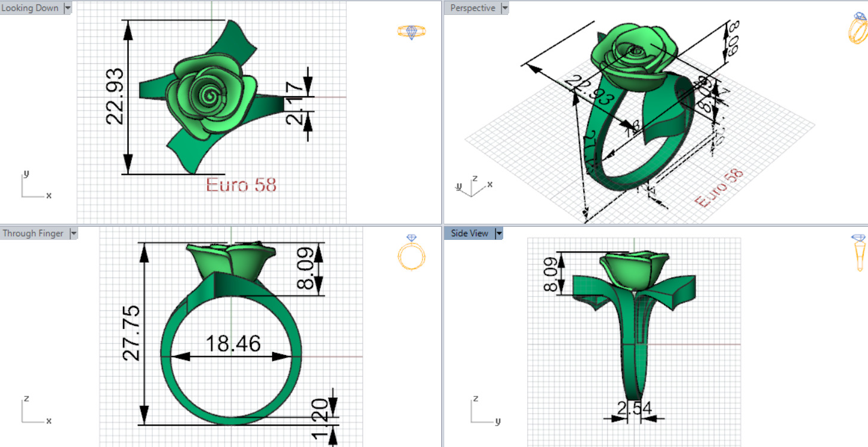Open the Looking Down viewport dropdown arrow
868x447 pixels.
coord(67,8)
